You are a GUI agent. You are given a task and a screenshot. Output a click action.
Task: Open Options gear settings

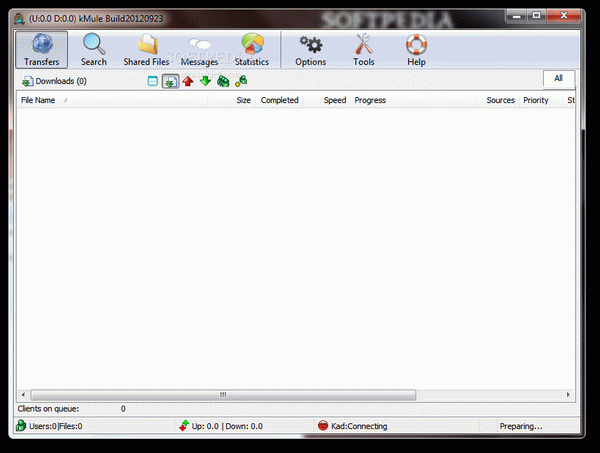pos(310,50)
